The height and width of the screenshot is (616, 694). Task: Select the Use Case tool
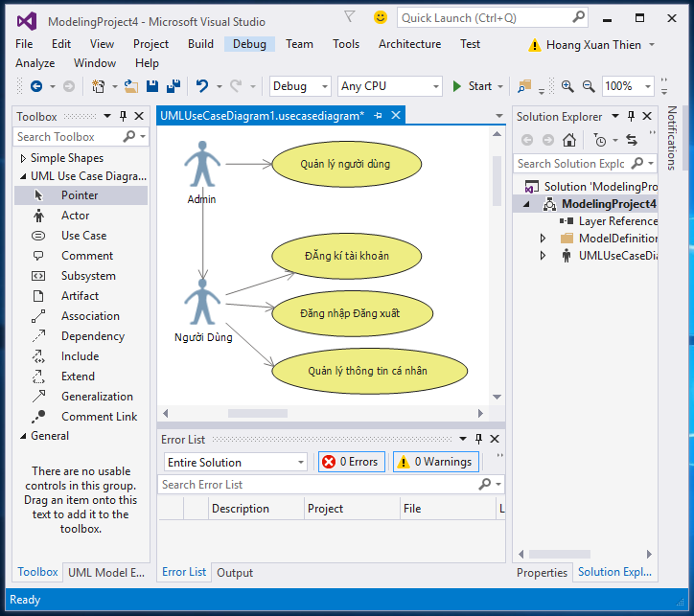coord(83,236)
